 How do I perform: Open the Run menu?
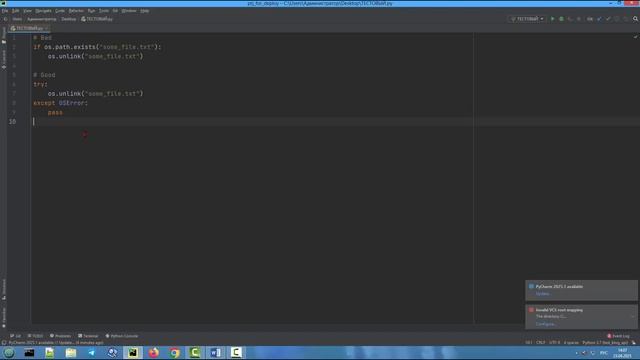91,11
